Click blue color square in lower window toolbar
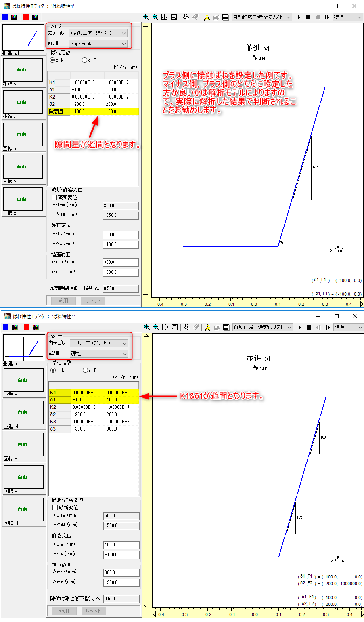The image size is (364, 622). (x=6, y=327)
